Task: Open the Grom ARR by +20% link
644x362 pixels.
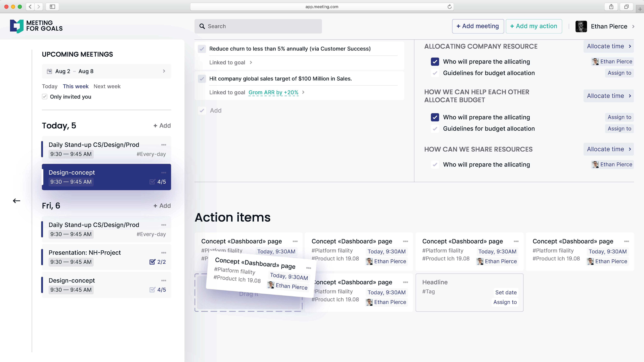Action: (273, 92)
